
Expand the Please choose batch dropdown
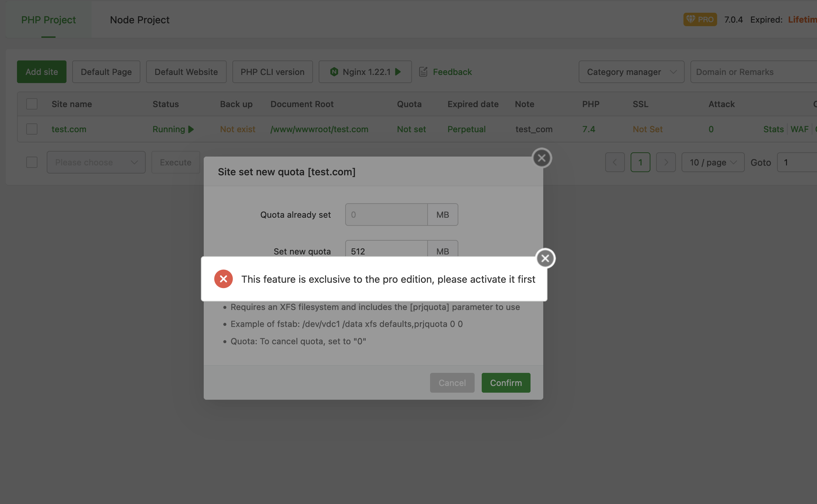pos(96,162)
